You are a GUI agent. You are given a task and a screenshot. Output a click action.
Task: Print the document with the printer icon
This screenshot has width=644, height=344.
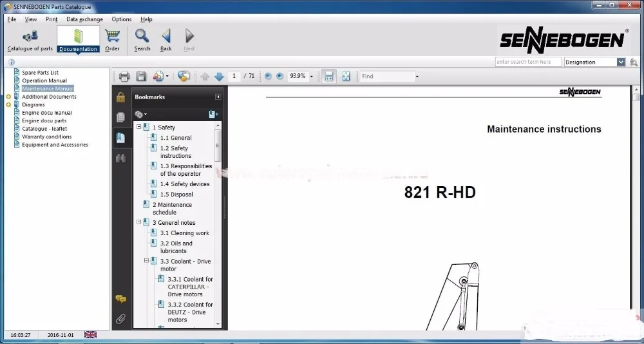pyautogui.click(x=124, y=77)
